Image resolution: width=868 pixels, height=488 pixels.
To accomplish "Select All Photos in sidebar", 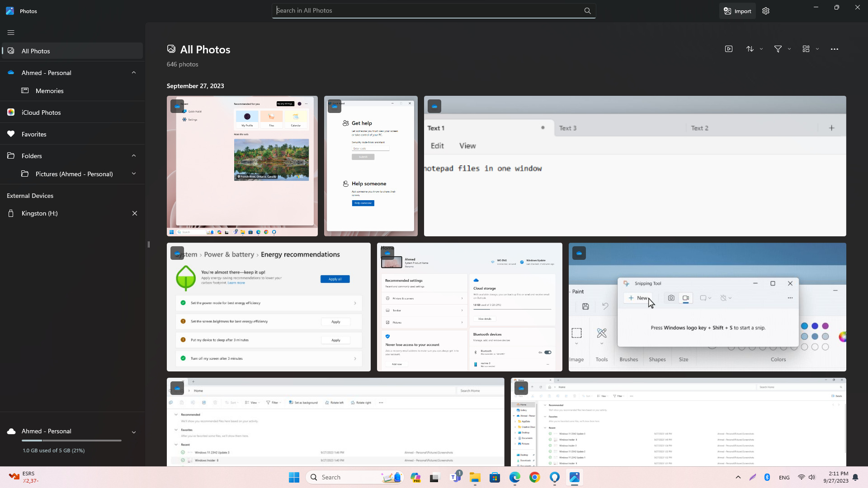I will click(x=72, y=51).
